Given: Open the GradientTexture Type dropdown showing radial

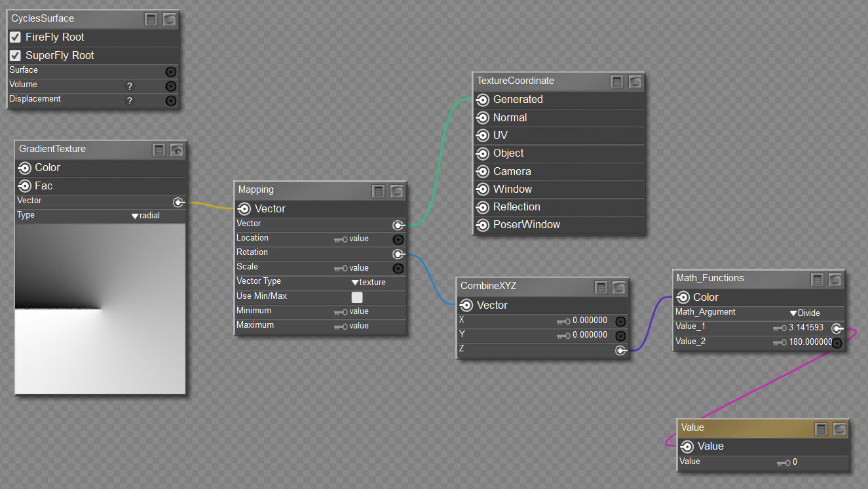Looking at the screenshot, I should 145,216.
